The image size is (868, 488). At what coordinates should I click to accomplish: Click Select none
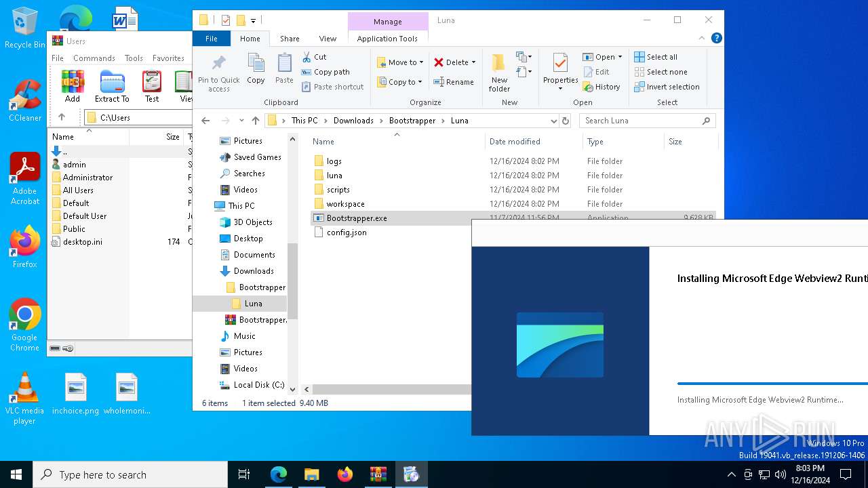pyautogui.click(x=660, y=72)
